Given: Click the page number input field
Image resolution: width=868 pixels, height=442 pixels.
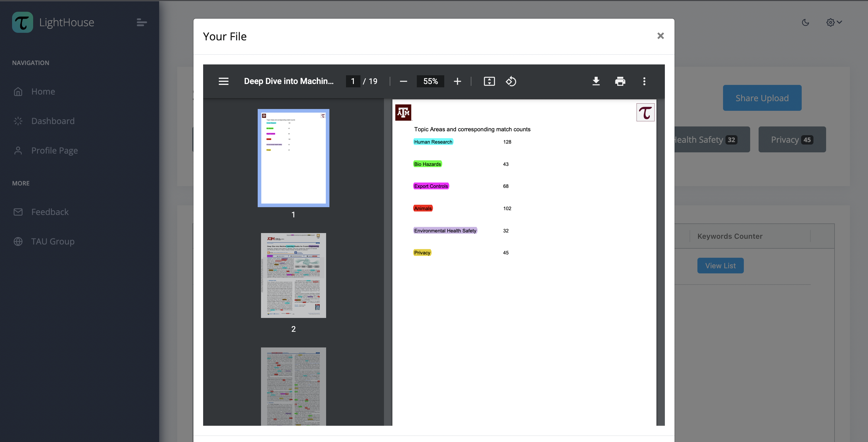Looking at the screenshot, I should click(353, 82).
